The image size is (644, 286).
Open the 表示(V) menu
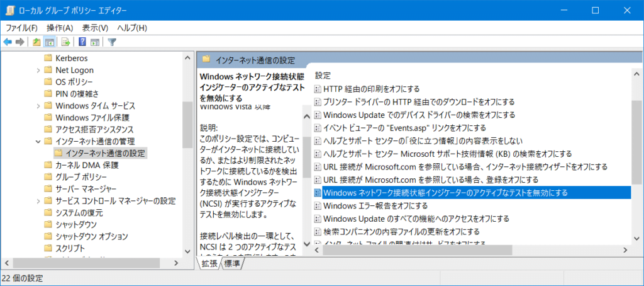[x=95, y=28]
